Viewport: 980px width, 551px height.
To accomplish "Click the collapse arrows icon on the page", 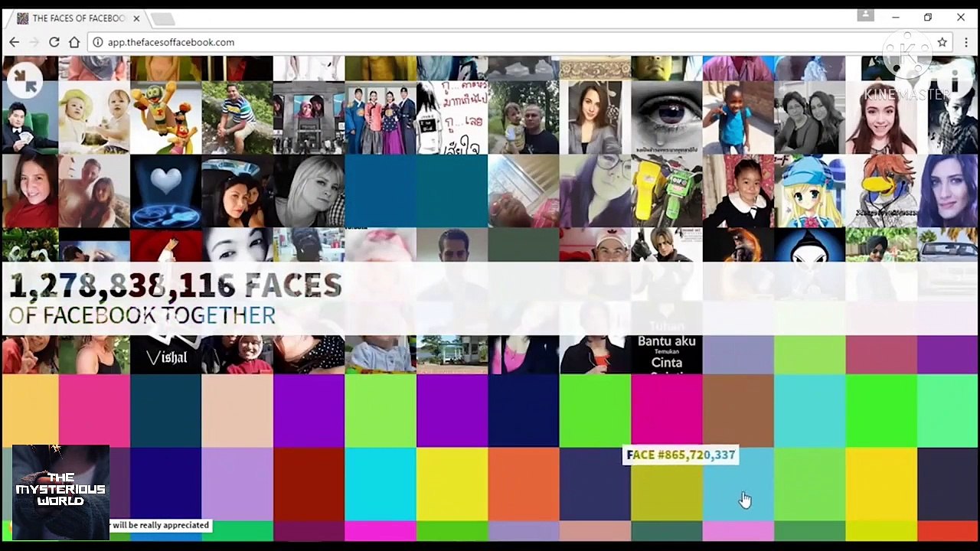I will (25, 80).
